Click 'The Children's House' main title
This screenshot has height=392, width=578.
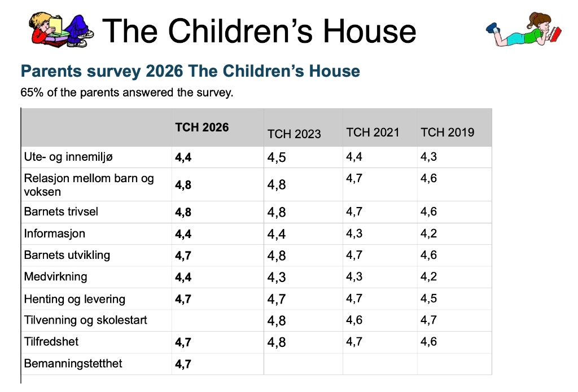[x=260, y=30]
